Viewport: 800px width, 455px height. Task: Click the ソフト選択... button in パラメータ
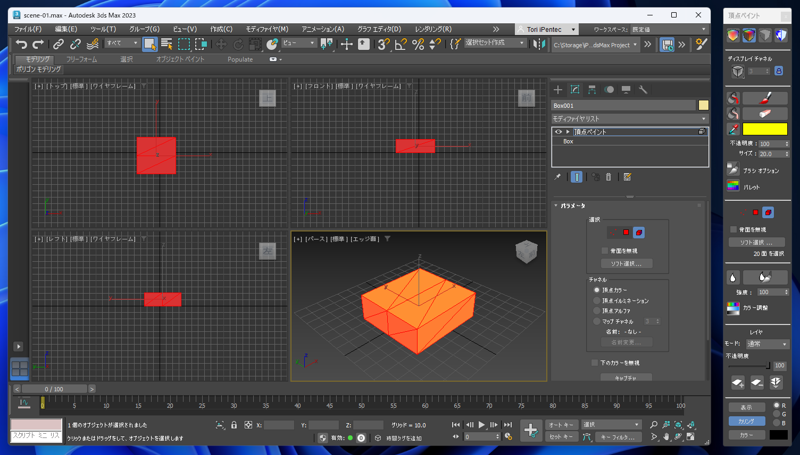[x=626, y=264]
